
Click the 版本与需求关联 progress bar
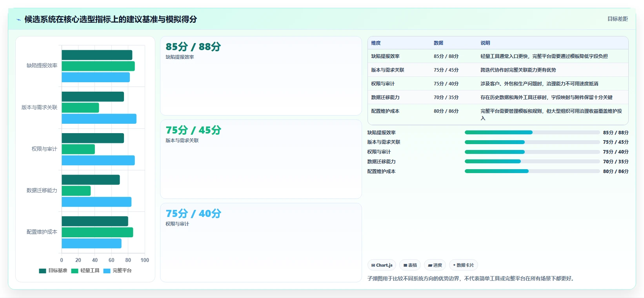532,142
